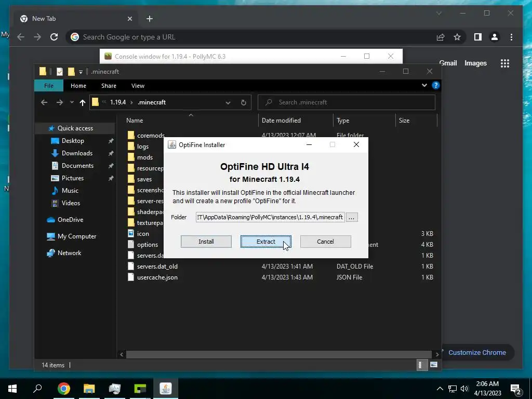
Task: Open Home ribbon tab in File Explorer
Action: click(x=78, y=86)
